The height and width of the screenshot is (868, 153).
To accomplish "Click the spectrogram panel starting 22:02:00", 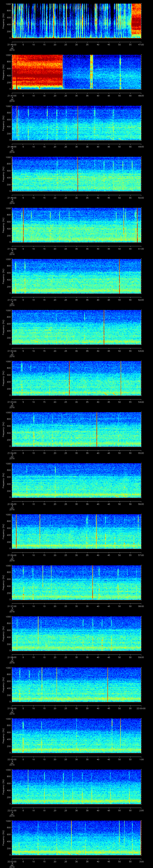I will pos(77,838).
